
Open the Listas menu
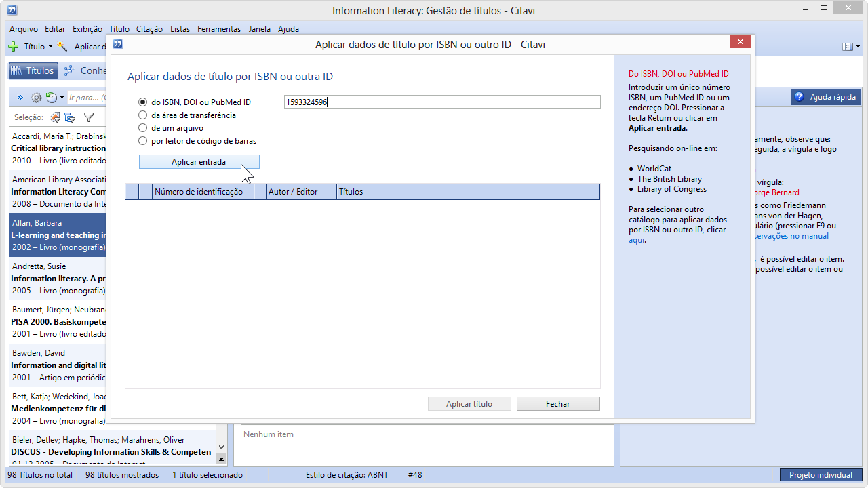(180, 29)
